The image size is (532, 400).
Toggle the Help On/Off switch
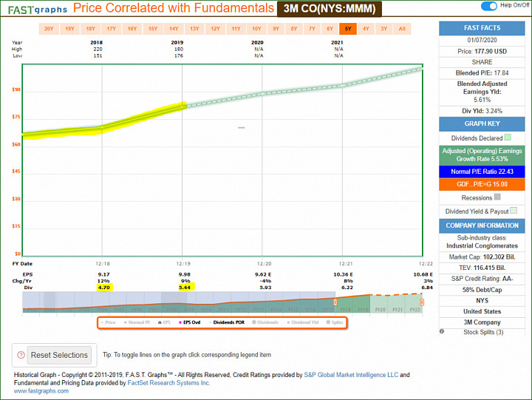pyautogui.click(x=489, y=6)
